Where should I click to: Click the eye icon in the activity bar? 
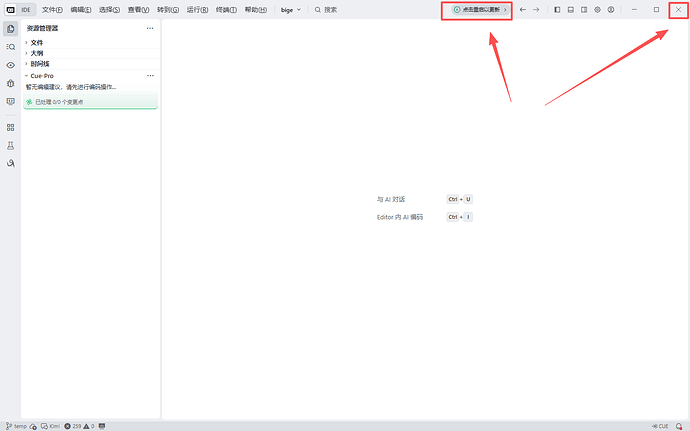tap(11, 65)
